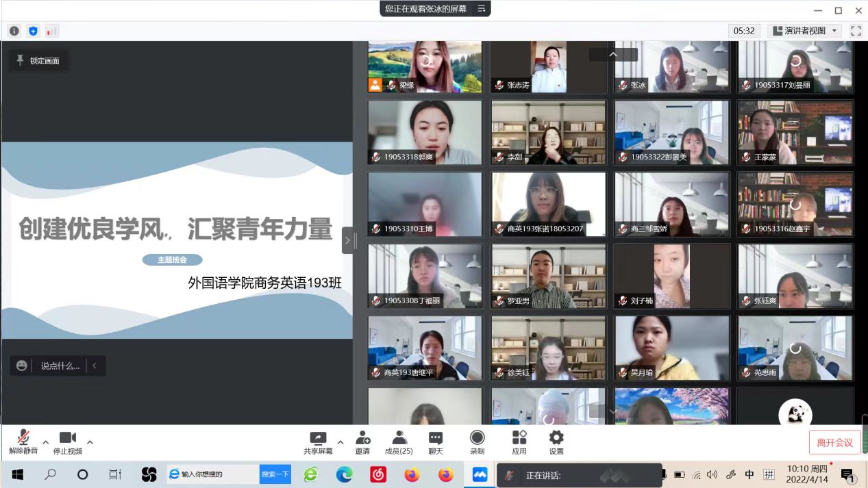Screen dimensions: 868x488
Task: Pin the screen with 锁定画面
Action: (x=38, y=61)
